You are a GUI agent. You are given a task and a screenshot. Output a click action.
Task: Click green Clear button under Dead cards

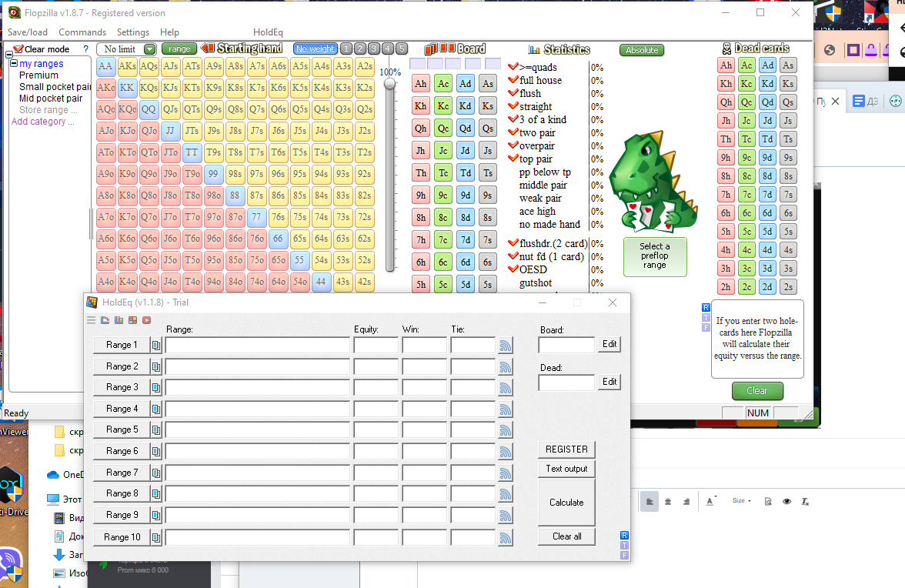coord(757,391)
